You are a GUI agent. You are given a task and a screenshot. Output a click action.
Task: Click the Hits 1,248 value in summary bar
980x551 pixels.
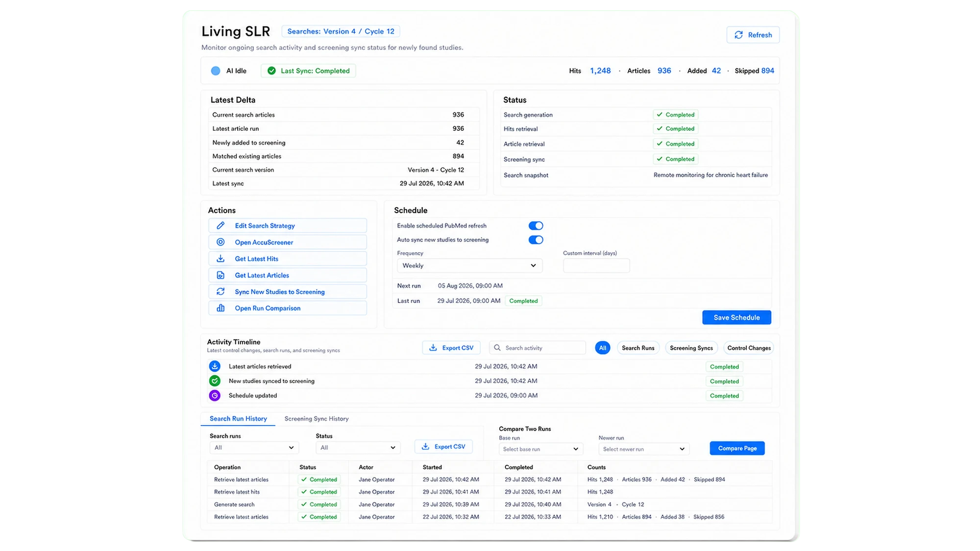coord(600,71)
